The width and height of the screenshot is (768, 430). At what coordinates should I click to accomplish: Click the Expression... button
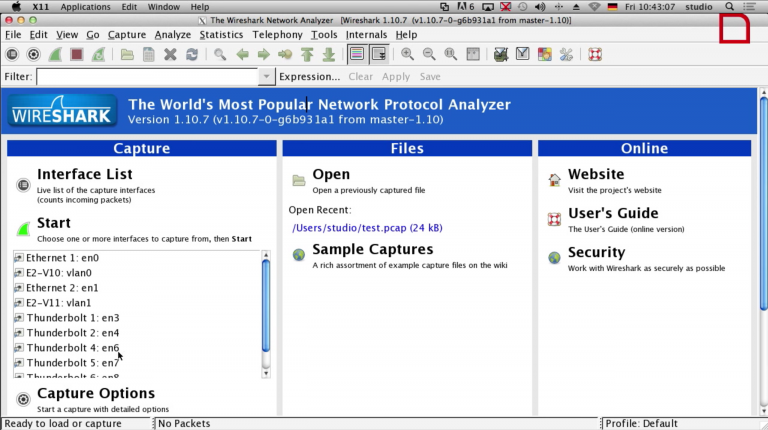pos(309,77)
